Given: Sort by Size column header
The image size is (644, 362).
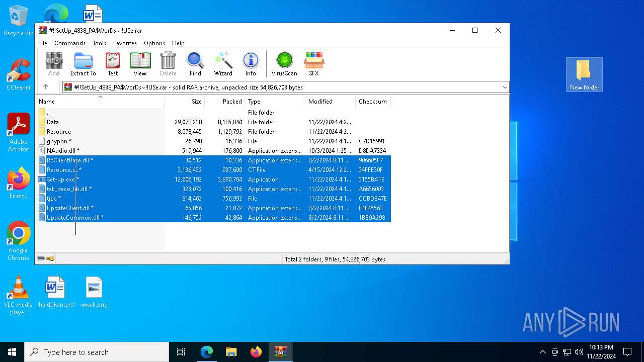Looking at the screenshot, I should click(184, 102).
